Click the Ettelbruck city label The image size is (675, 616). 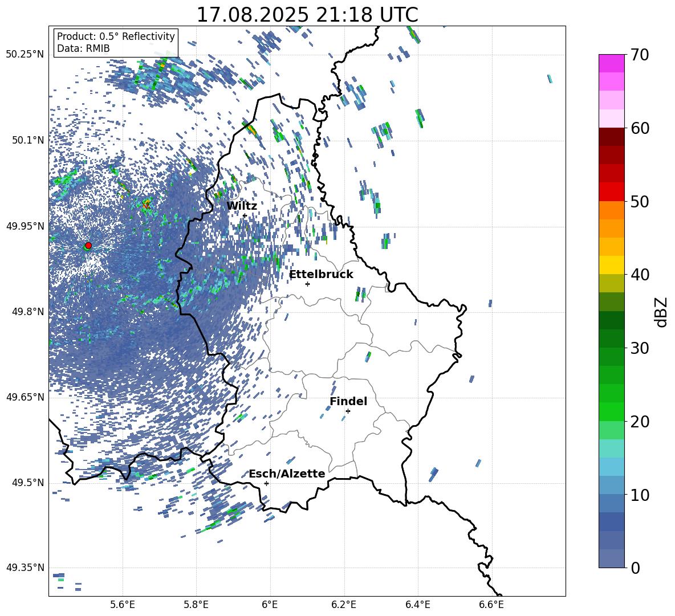pos(321,275)
